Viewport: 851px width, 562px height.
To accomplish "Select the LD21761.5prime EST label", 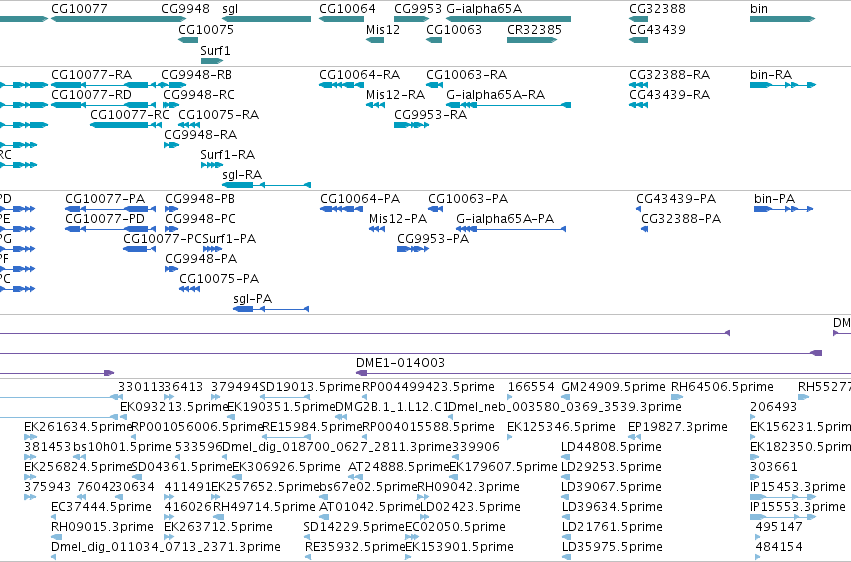I will (x=612, y=527).
